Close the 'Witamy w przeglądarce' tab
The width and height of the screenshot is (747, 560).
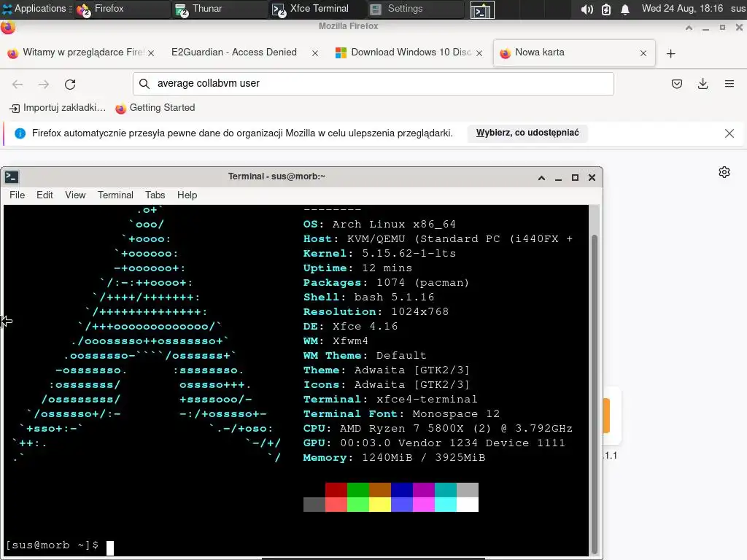click(x=151, y=53)
